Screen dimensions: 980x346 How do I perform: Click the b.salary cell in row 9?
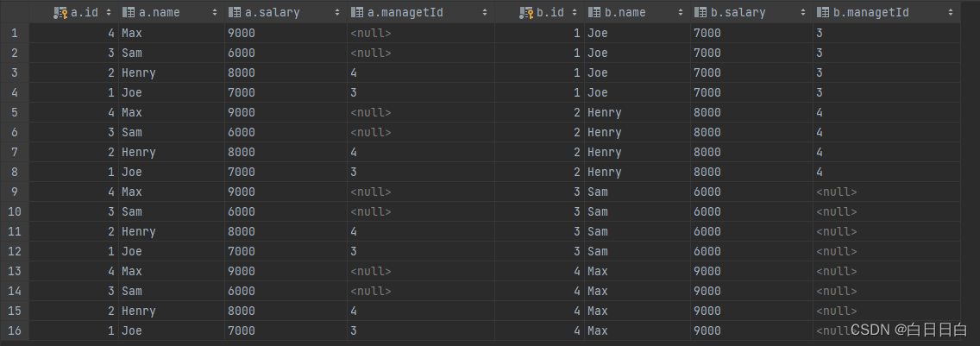pyautogui.click(x=707, y=192)
